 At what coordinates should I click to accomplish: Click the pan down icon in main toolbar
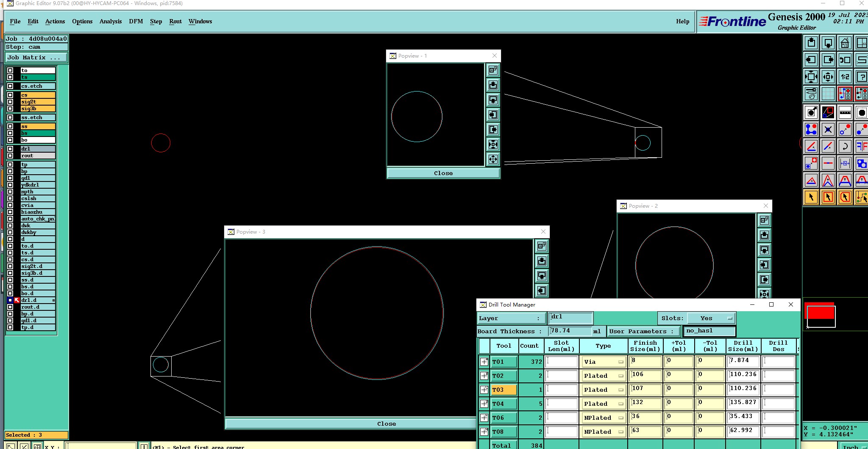[828, 43]
